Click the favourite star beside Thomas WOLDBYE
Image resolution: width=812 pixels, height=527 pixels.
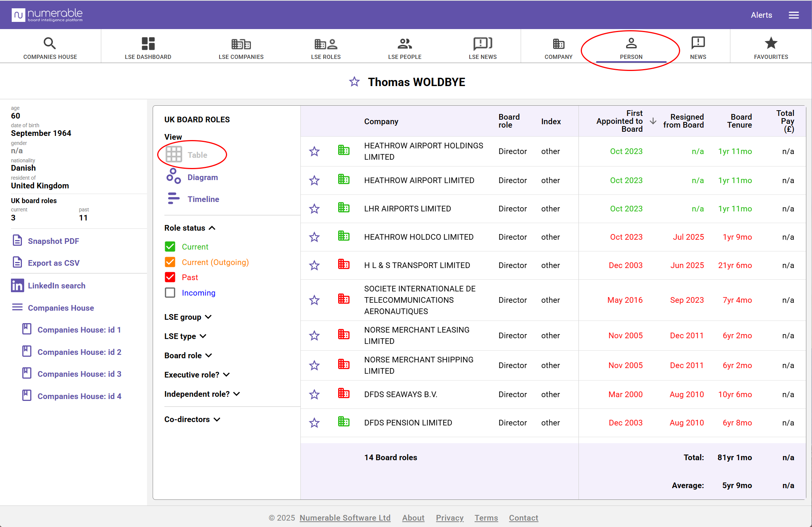pos(354,82)
